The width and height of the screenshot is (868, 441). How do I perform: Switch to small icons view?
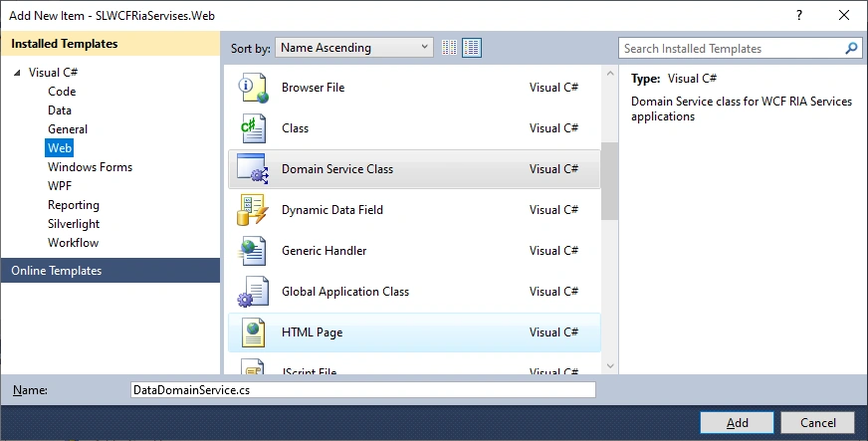[x=450, y=48]
